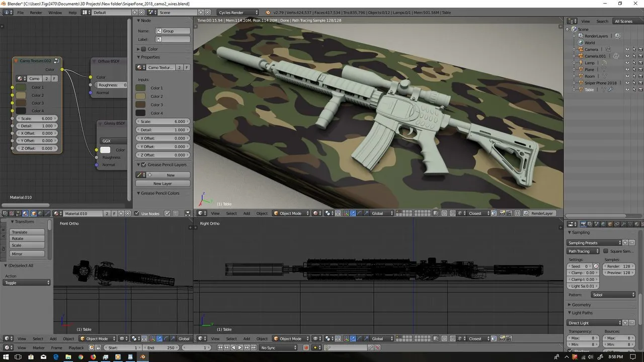Click New button under Grease Pencil Layers
The width and height of the screenshot is (644, 362).
coord(171,175)
